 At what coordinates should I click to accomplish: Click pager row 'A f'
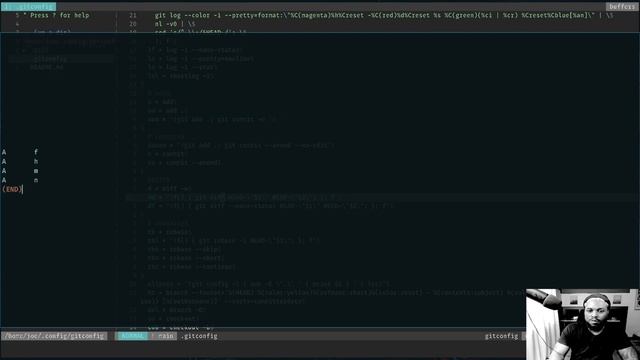pos(20,152)
